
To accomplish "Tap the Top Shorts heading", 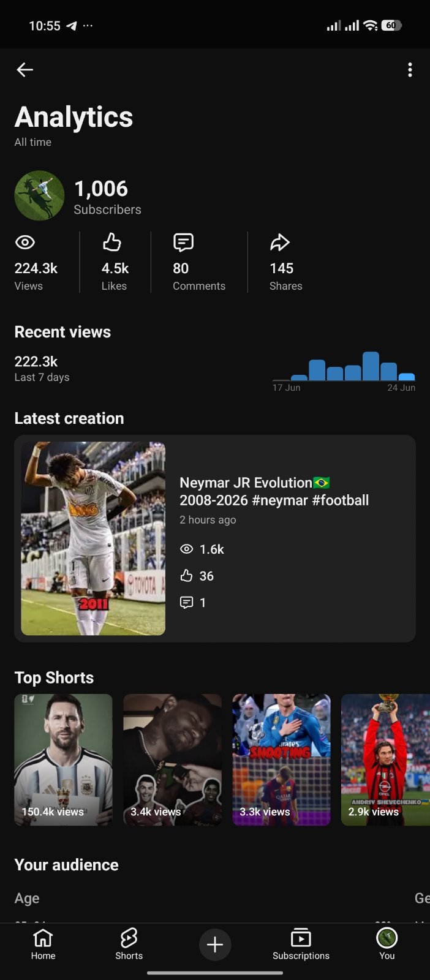I will (x=54, y=677).
